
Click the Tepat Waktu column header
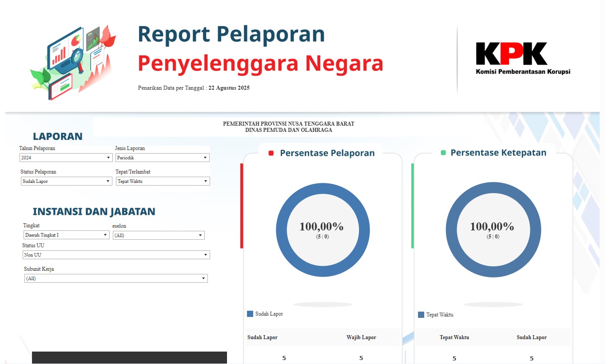[454, 337]
